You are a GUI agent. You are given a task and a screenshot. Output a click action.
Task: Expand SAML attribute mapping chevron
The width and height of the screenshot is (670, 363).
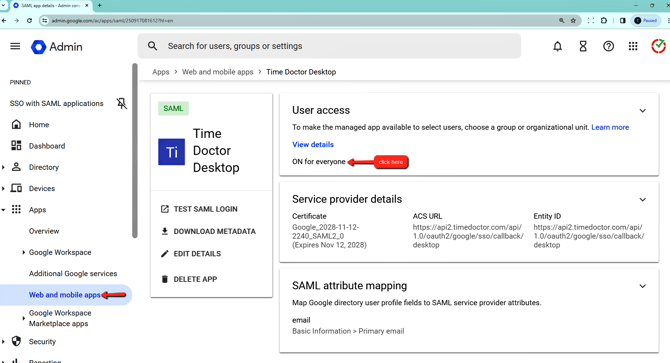click(x=642, y=286)
